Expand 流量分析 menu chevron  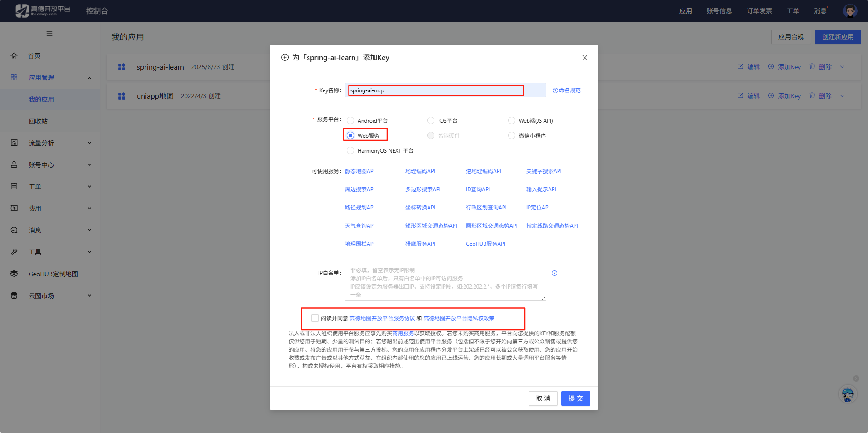(90, 143)
